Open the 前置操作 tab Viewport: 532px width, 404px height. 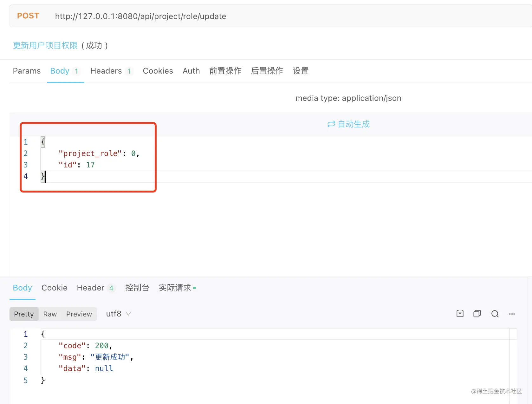tap(225, 71)
